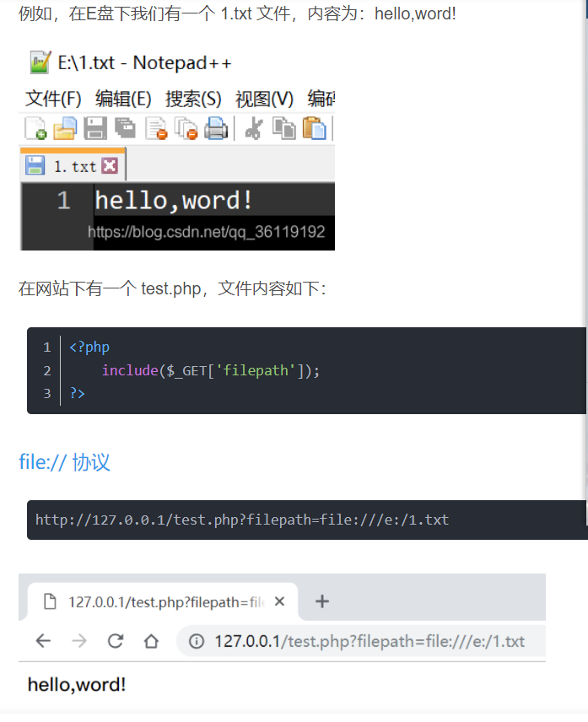Click the address bar showing 127.0.0.1/test.php

(x=361, y=640)
